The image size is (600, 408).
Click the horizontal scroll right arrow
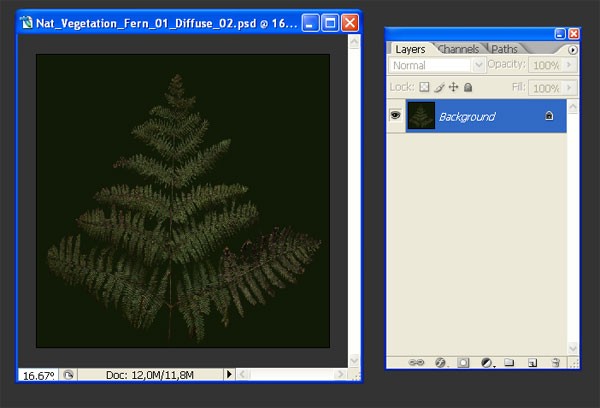coord(340,374)
